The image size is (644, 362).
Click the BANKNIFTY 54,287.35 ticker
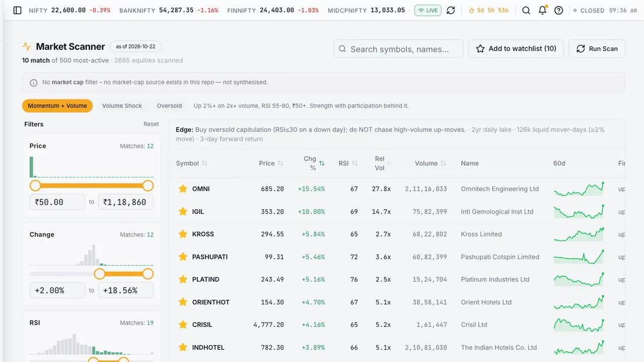[x=169, y=11]
